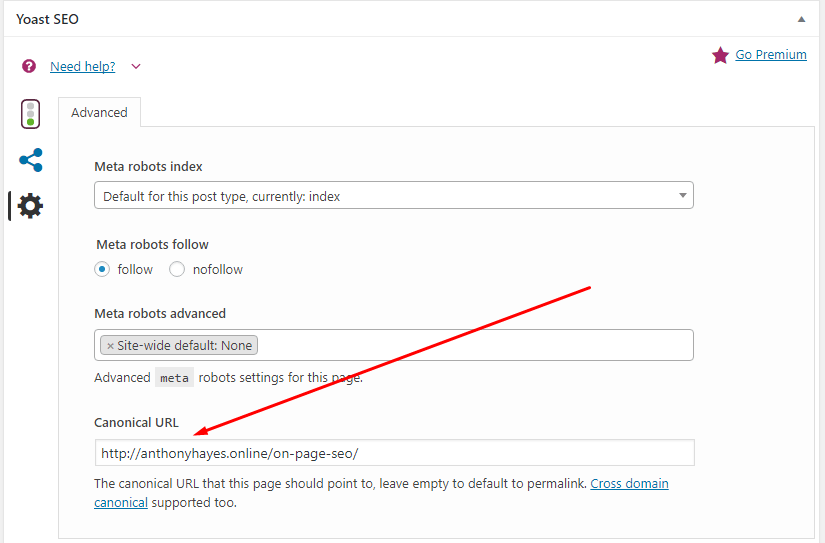Click the purple question mark help icon
Viewport: 825px width, 543px height.
[29, 66]
